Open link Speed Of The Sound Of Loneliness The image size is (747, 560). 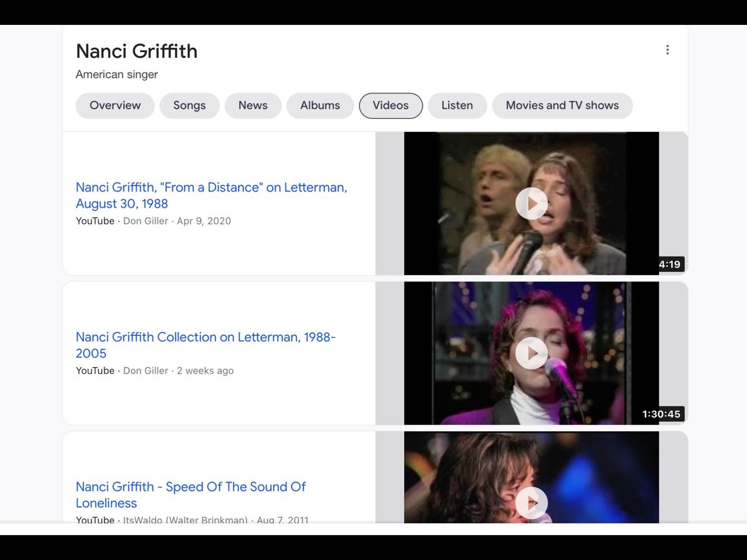pyautogui.click(x=191, y=495)
